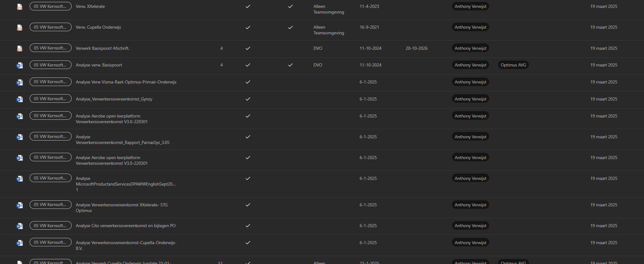Click 05 VW Kernsoft tag on Verwerk Basispoort row
This screenshot has width=644, height=264.
[x=50, y=48]
